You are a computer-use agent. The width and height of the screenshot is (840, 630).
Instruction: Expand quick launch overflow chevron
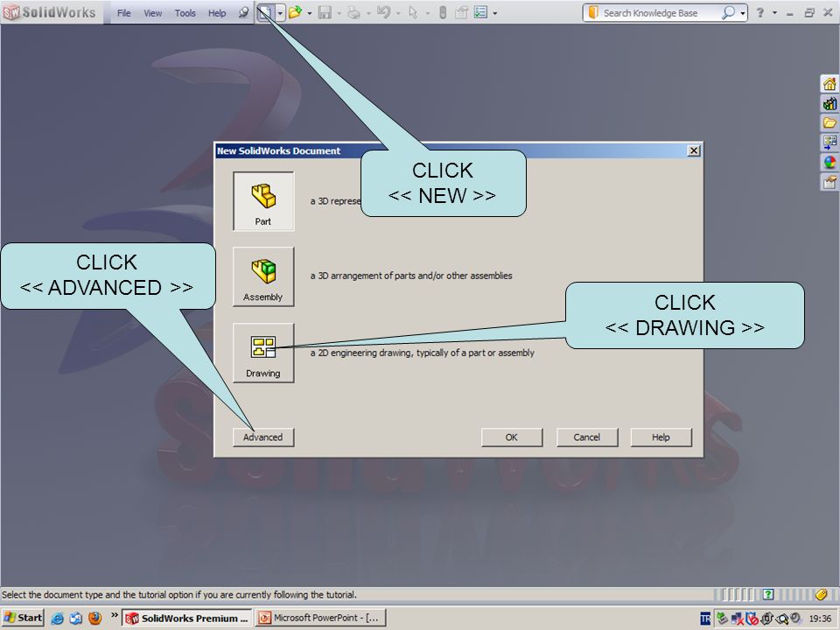[114, 615]
